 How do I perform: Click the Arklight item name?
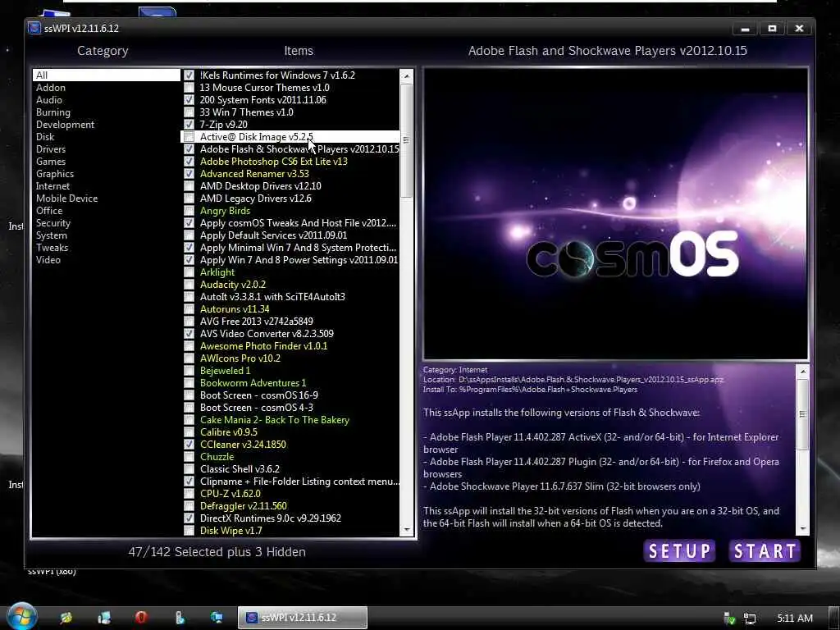point(217,272)
